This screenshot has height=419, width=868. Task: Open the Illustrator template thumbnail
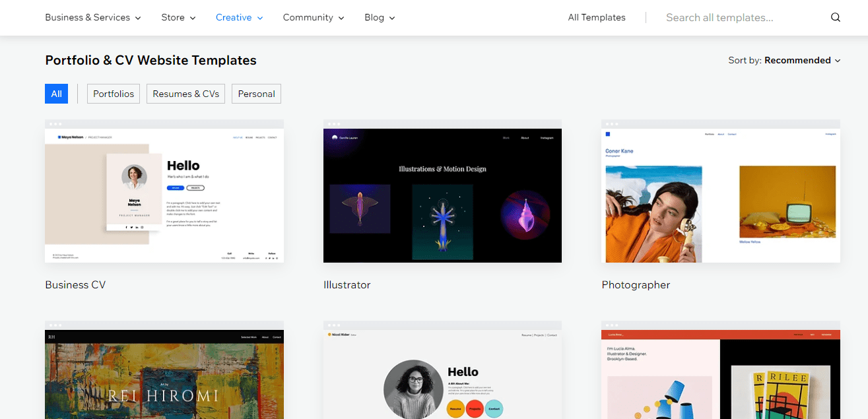(442, 191)
